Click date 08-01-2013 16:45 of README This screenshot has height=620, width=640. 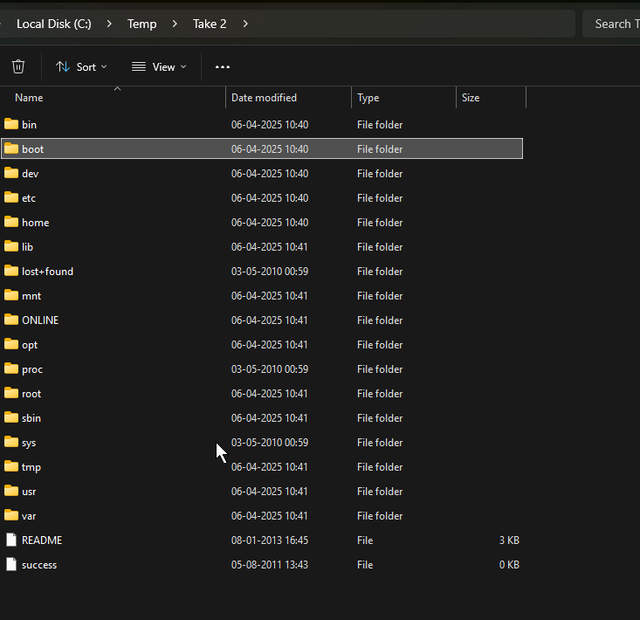tap(269, 540)
